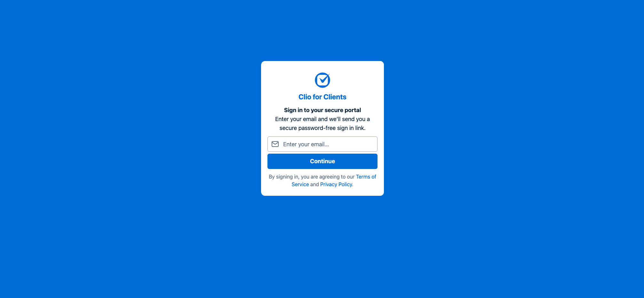Viewport: 644px width, 298px height.
Task: Click the Terms of text on first link line
Action: [366, 177]
